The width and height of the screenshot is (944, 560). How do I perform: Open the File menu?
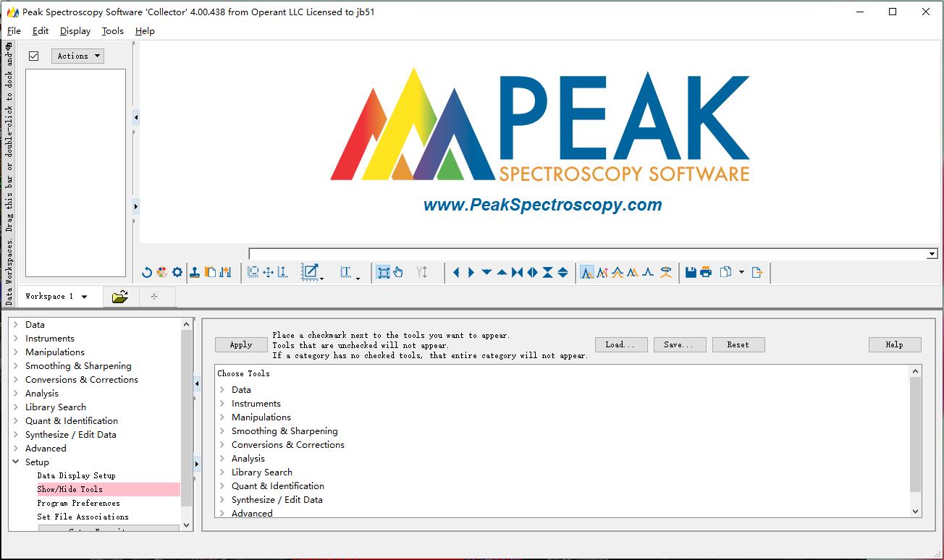(x=14, y=31)
